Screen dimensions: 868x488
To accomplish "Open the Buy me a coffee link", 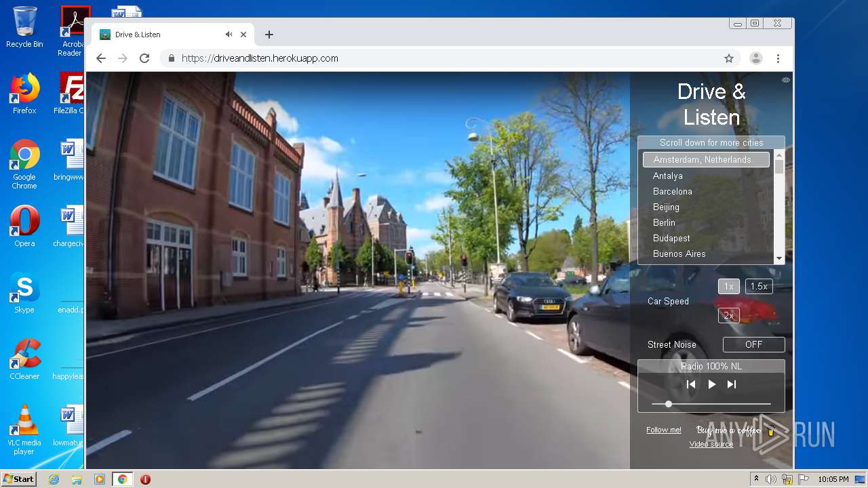I will tap(735, 430).
